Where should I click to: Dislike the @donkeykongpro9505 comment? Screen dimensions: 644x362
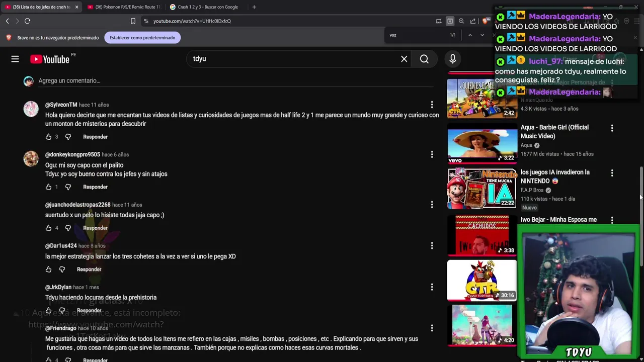[68, 187]
